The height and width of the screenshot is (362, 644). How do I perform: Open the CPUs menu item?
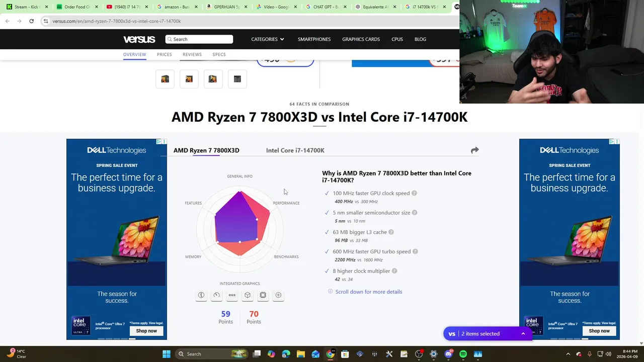click(397, 39)
